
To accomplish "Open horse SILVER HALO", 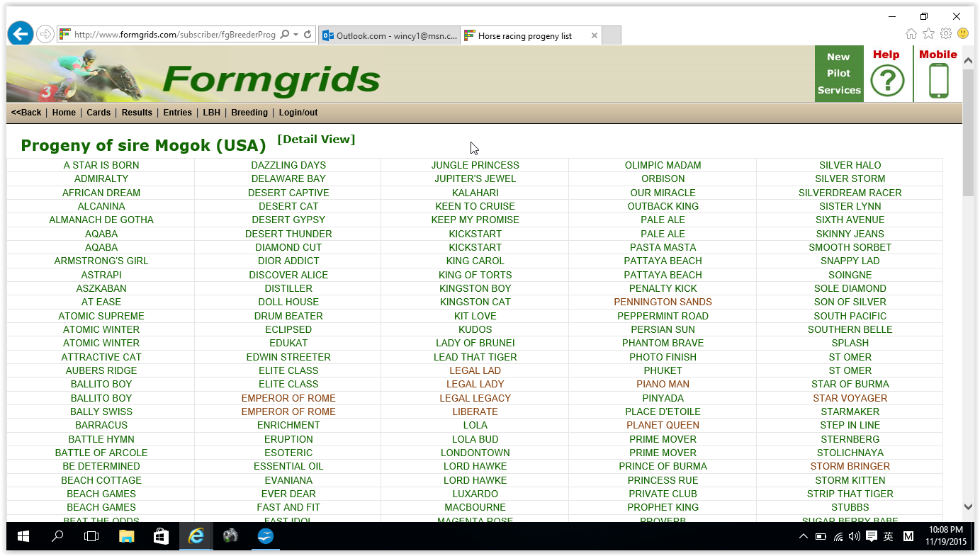I will [850, 165].
